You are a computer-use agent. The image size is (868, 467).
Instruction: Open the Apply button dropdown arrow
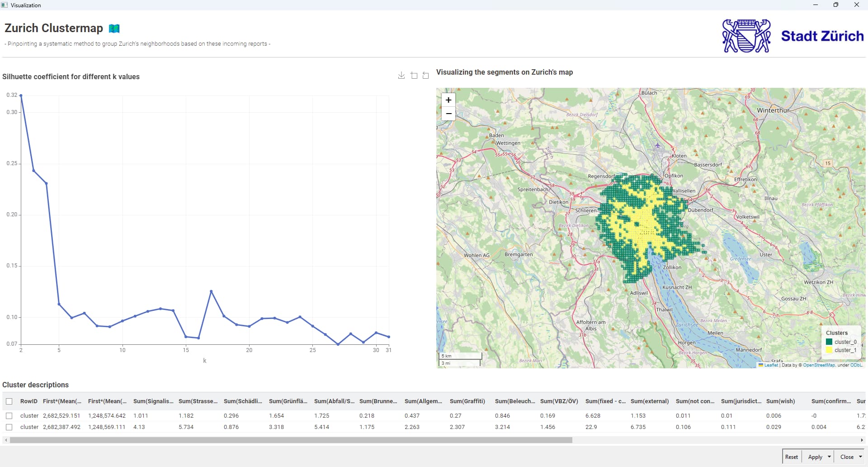[829, 457]
